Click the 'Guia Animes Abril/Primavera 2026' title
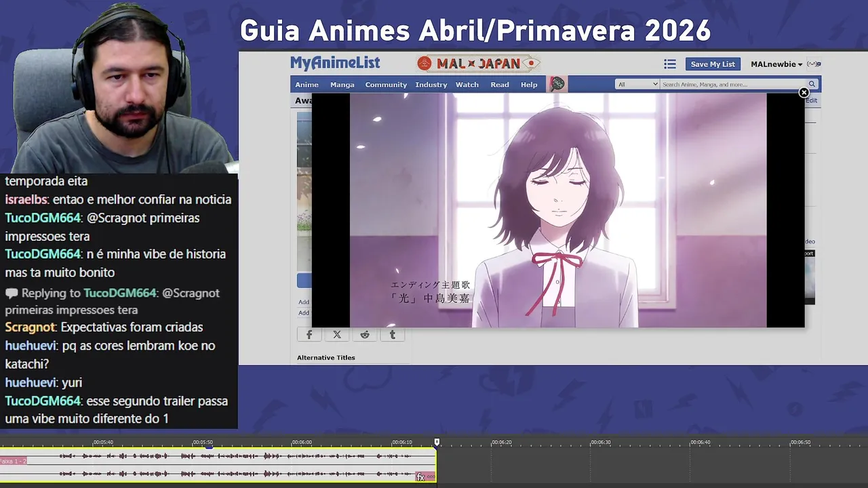This screenshot has width=868, height=488. click(475, 30)
